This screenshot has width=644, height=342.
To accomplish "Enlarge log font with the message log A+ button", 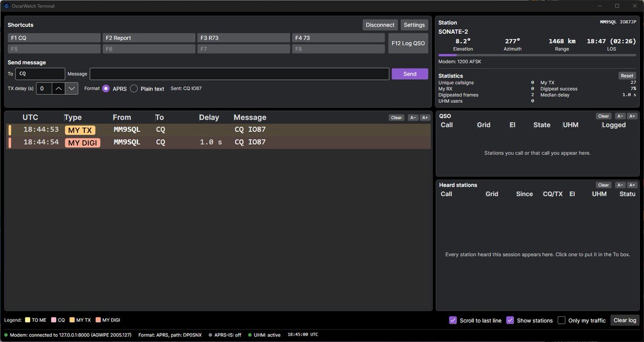I will pyautogui.click(x=425, y=117).
